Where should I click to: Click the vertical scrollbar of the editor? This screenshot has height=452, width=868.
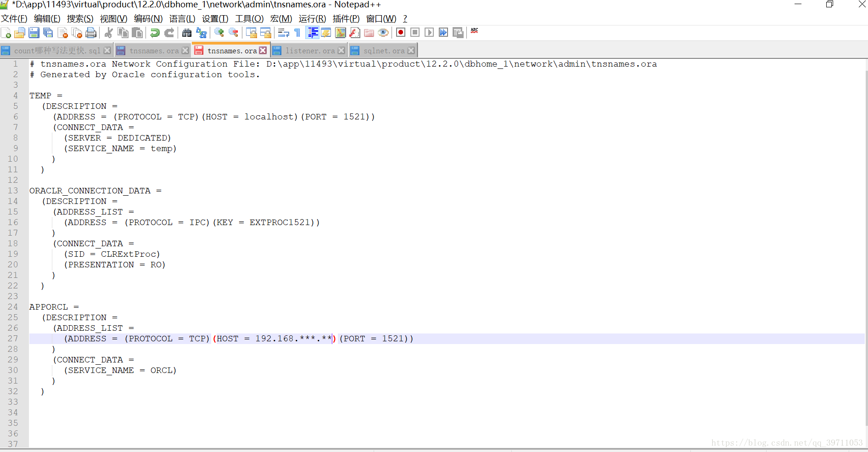[x=866, y=248]
